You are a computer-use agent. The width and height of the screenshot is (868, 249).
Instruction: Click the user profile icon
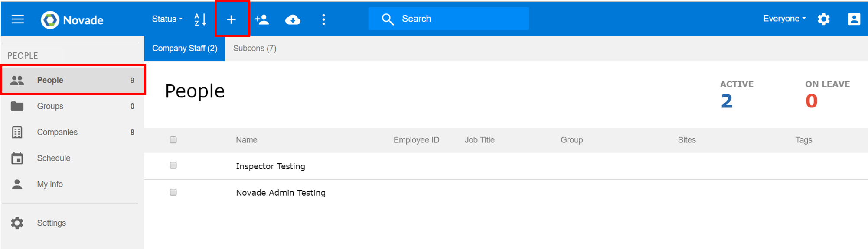[x=854, y=19]
